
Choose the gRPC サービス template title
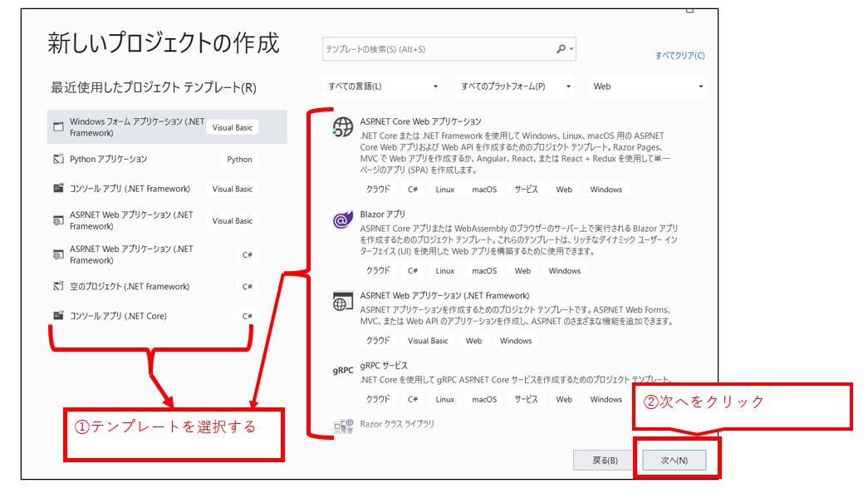(x=384, y=365)
